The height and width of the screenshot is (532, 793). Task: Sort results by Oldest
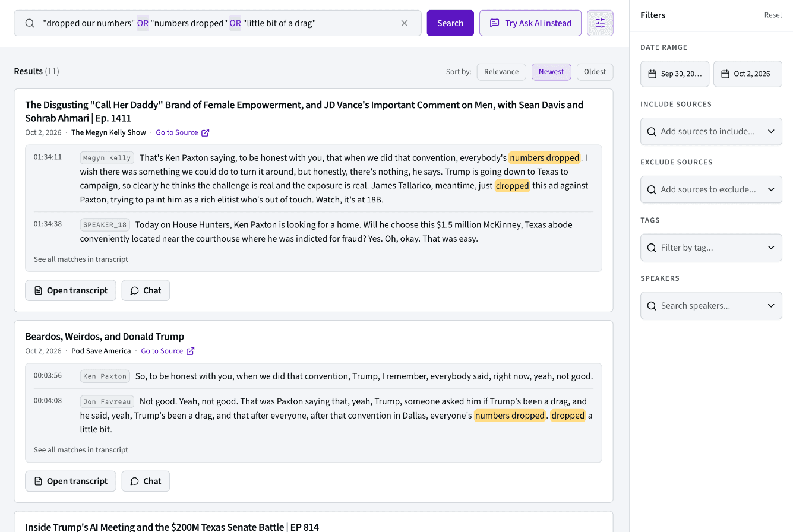point(595,72)
